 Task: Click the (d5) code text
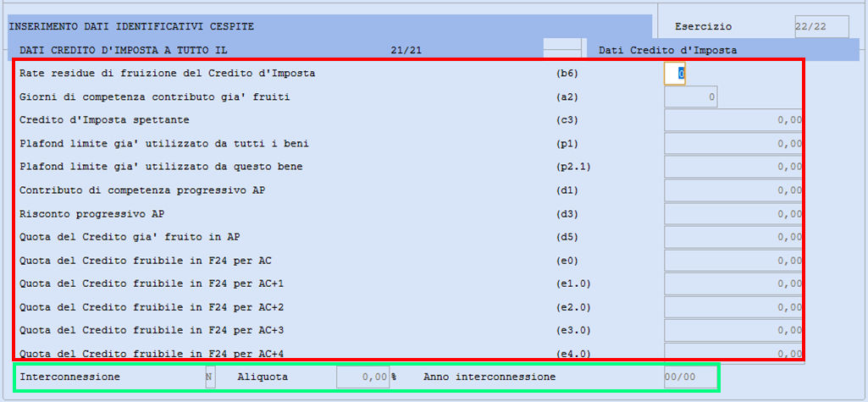coord(567,237)
